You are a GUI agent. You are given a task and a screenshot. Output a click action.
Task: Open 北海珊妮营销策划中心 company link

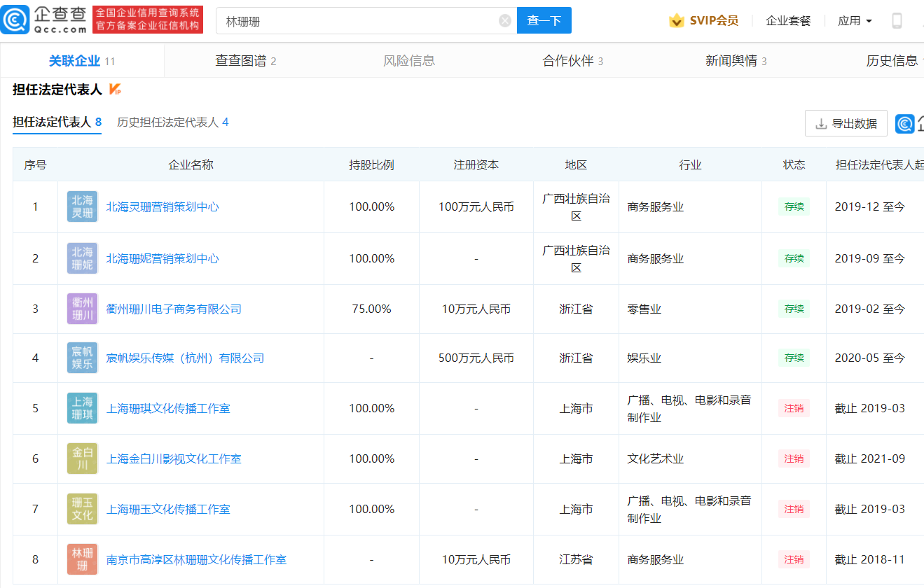pyautogui.click(x=163, y=259)
